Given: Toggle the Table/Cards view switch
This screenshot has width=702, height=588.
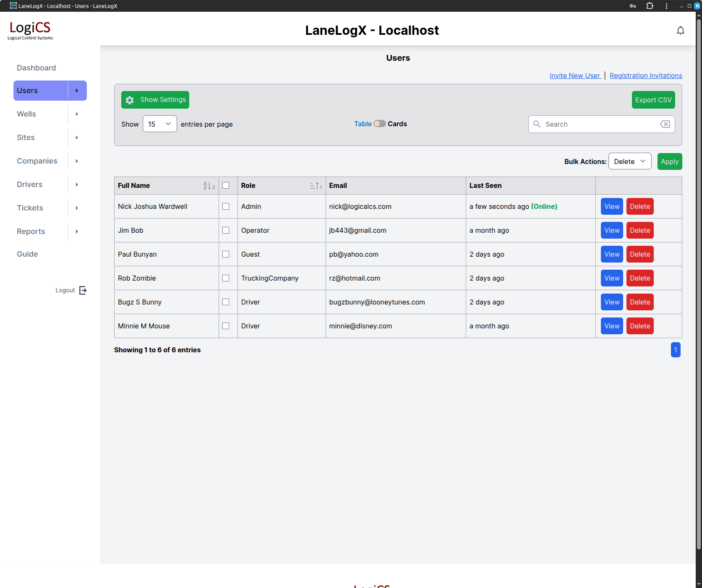Looking at the screenshot, I should [x=379, y=124].
